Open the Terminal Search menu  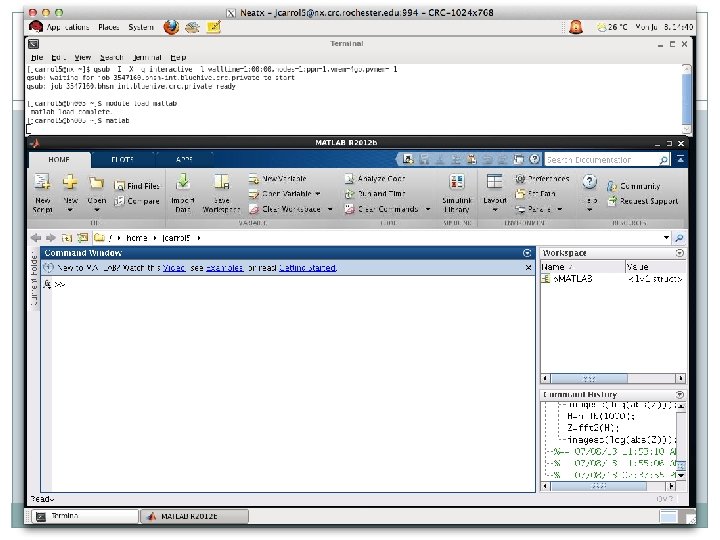point(111,57)
